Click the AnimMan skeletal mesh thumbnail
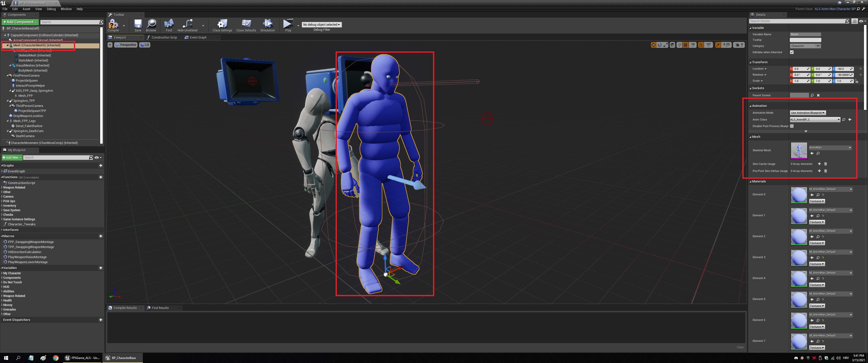Screen dimensions: 868x363 (x=799, y=150)
